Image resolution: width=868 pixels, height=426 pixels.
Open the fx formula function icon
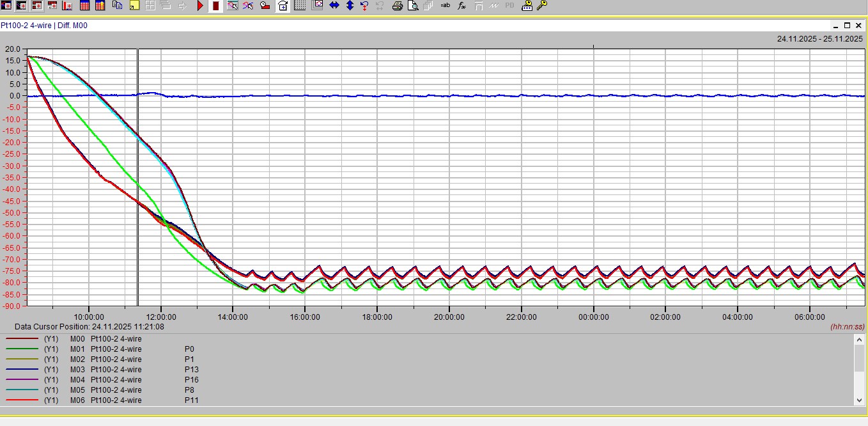tap(461, 6)
